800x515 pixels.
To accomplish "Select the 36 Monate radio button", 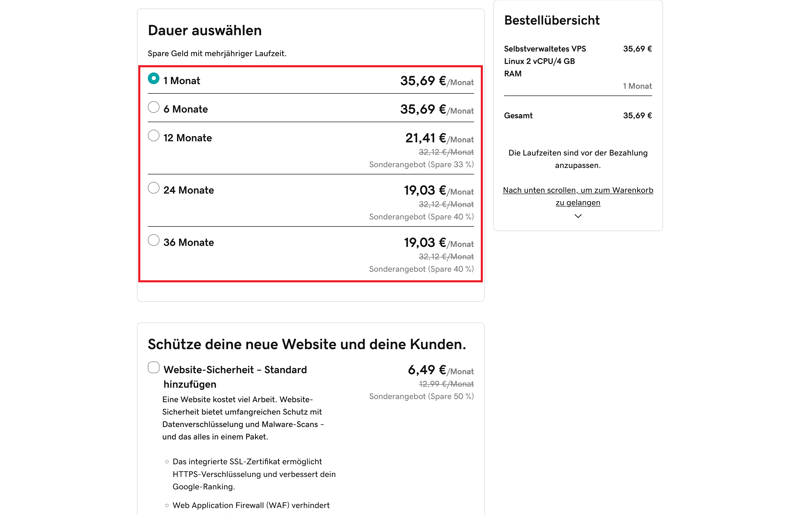I will (x=153, y=240).
